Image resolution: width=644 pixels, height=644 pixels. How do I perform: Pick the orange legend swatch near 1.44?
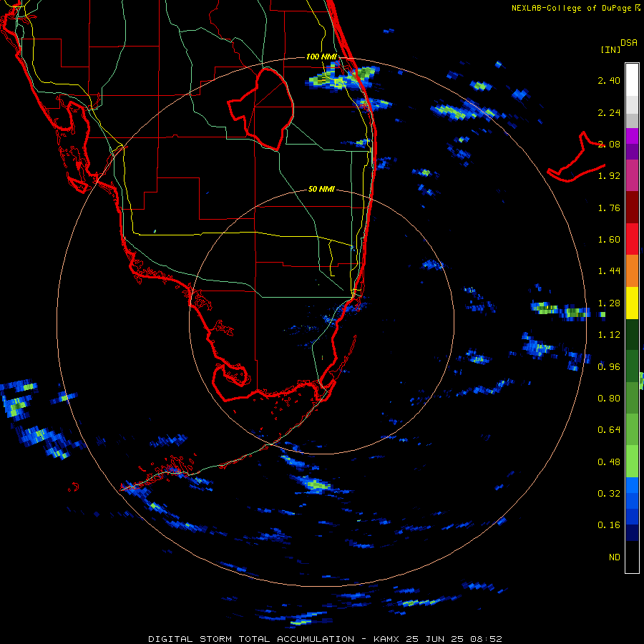(632, 271)
